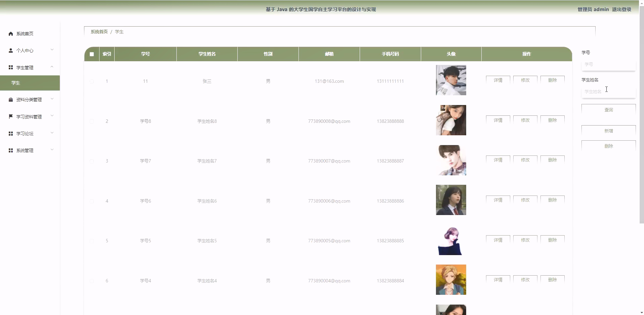Image resolution: width=644 pixels, height=315 pixels.
Task: Check the row checkbox for 张三
Action: [92, 81]
